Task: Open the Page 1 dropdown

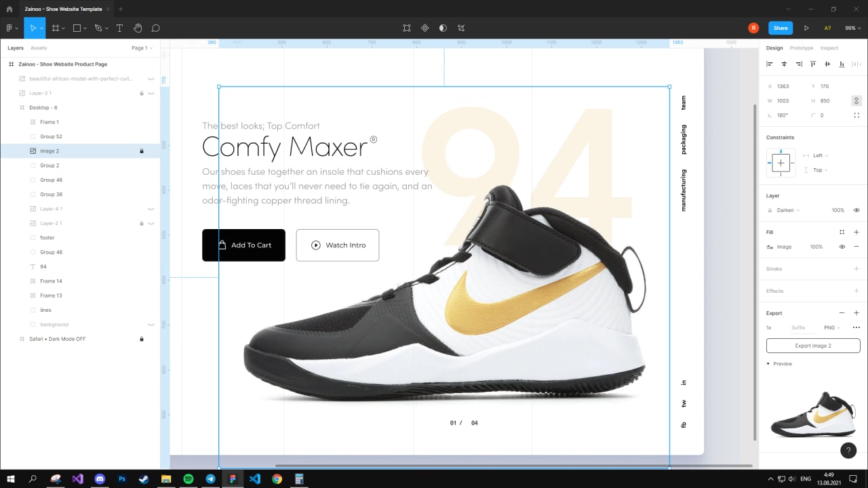Action: click(142, 48)
